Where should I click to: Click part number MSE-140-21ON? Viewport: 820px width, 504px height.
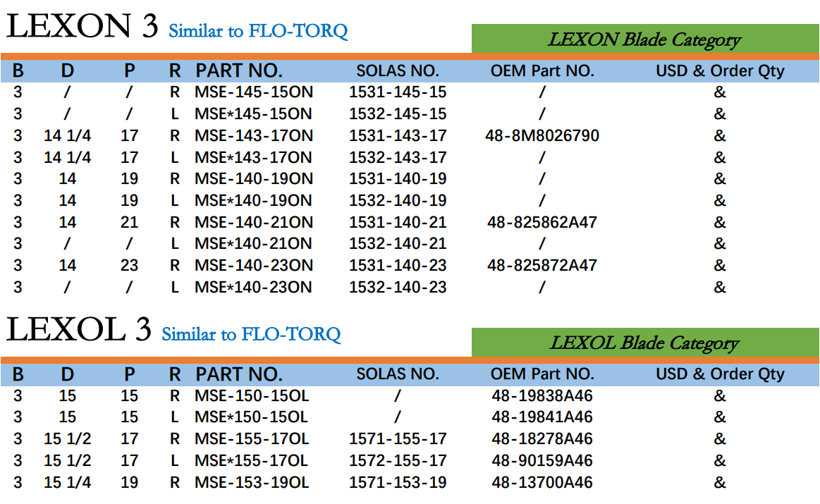[254, 223]
